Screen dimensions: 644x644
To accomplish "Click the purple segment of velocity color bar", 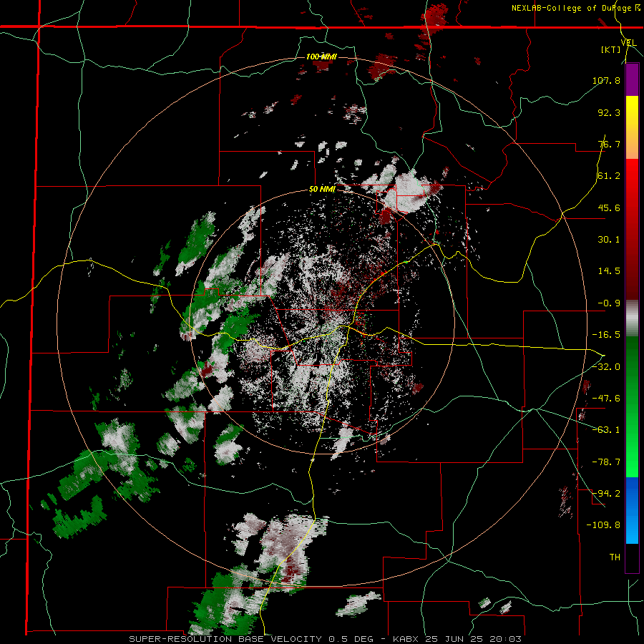I will tap(632, 80).
